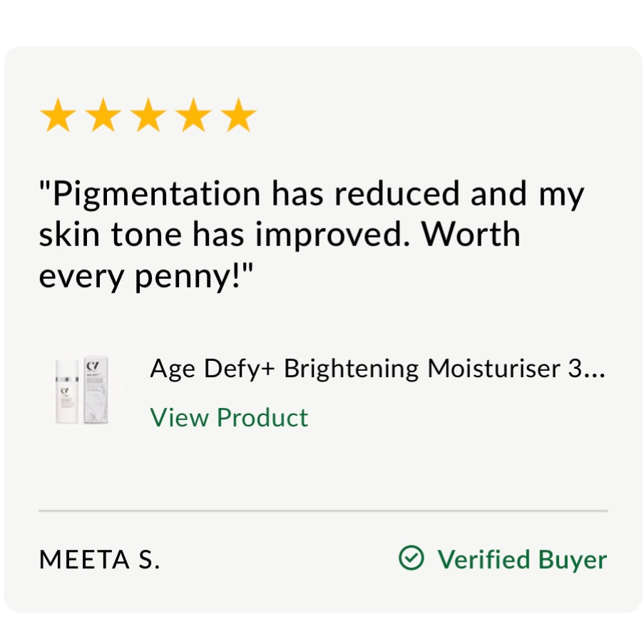This screenshot has width=644, height=644.
Task: Click the fourth gold rating star
Action: tap(193, 115)
